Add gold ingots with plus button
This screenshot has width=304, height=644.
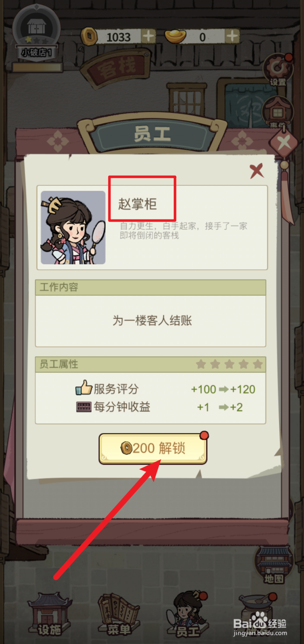click(232, 36)
